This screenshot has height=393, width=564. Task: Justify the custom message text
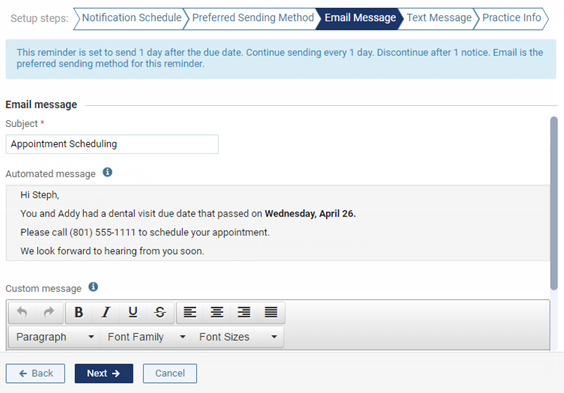pyautogui.click(x=271, y=312)
